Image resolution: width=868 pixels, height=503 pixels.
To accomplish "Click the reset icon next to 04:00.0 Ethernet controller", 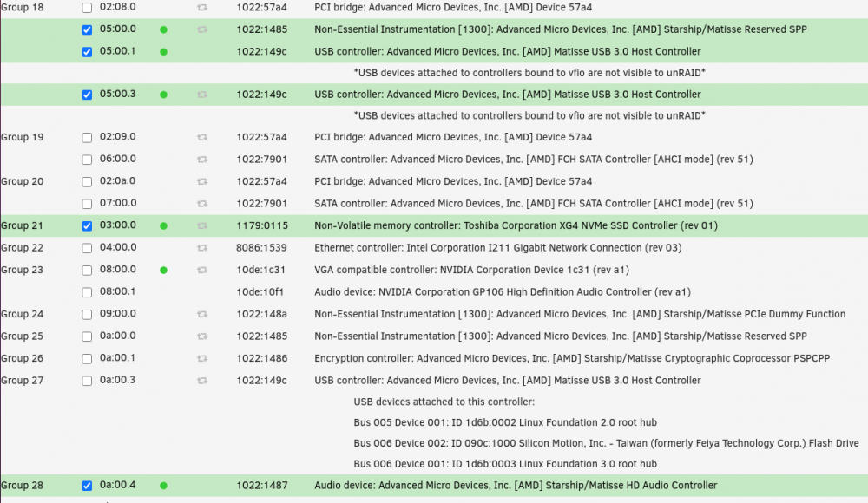I will point(202,248).
